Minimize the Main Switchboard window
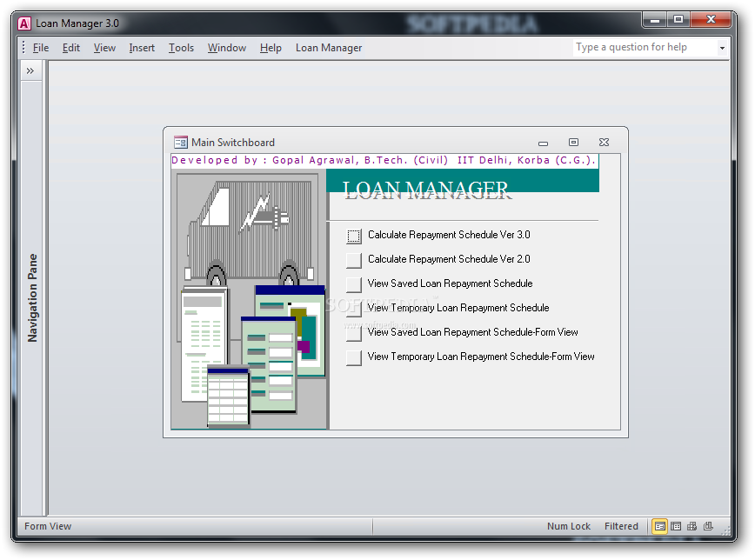This screenshot has height=560, width=755. (543, 143)
